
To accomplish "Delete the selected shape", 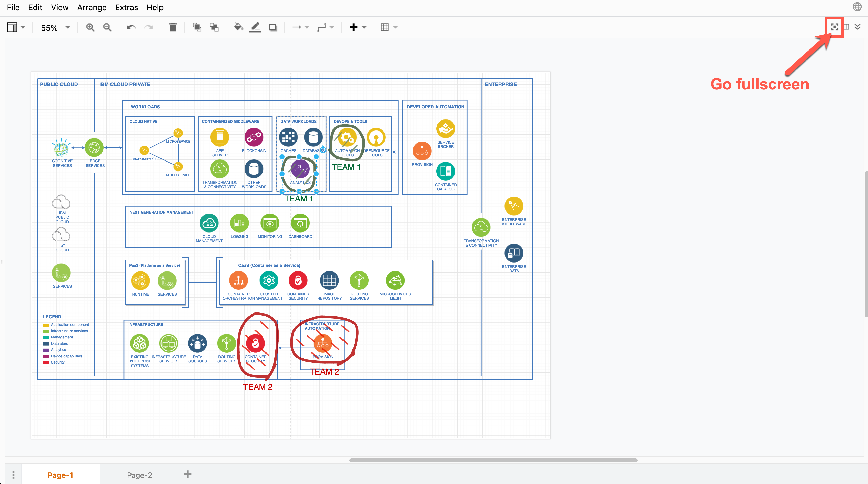I will [173, 27].
